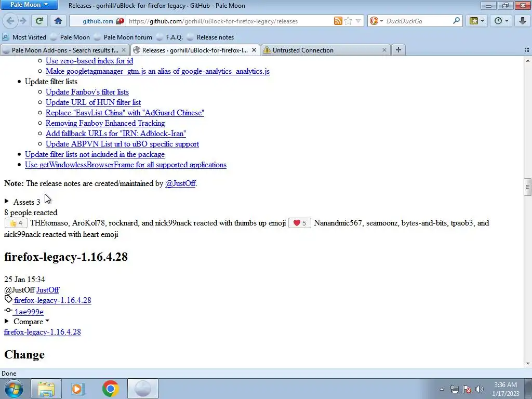The image size is (532, 399).
Task: Open the Pale Moon bookmark
Action: tap(70, 37)
